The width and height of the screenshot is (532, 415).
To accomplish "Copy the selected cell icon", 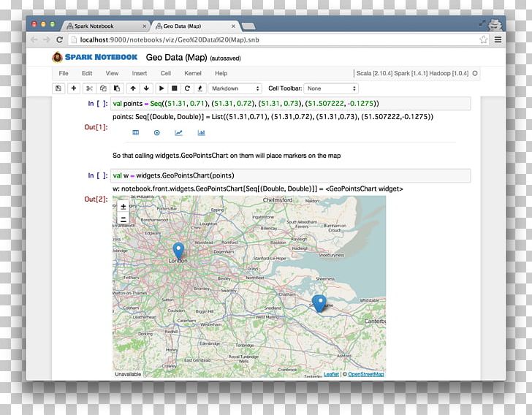I will [x=103, y=88].
